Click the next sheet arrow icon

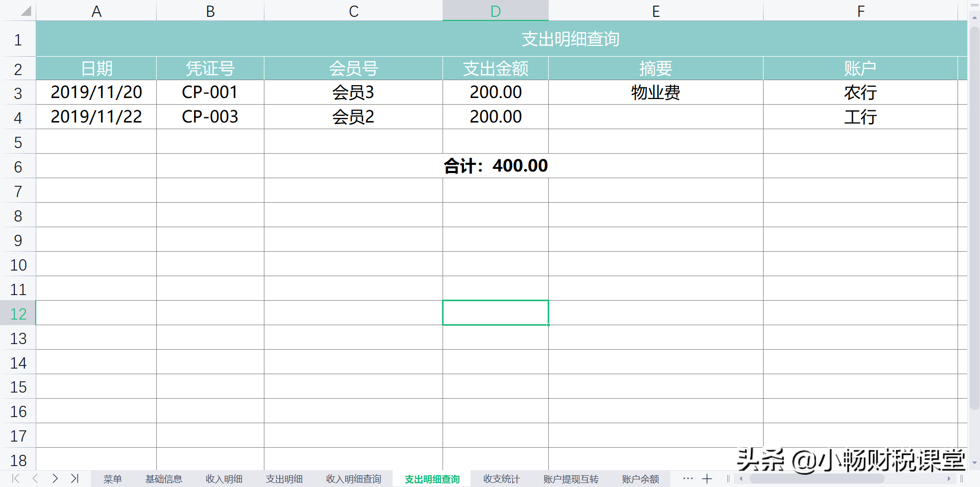click(x=55, y=479)
